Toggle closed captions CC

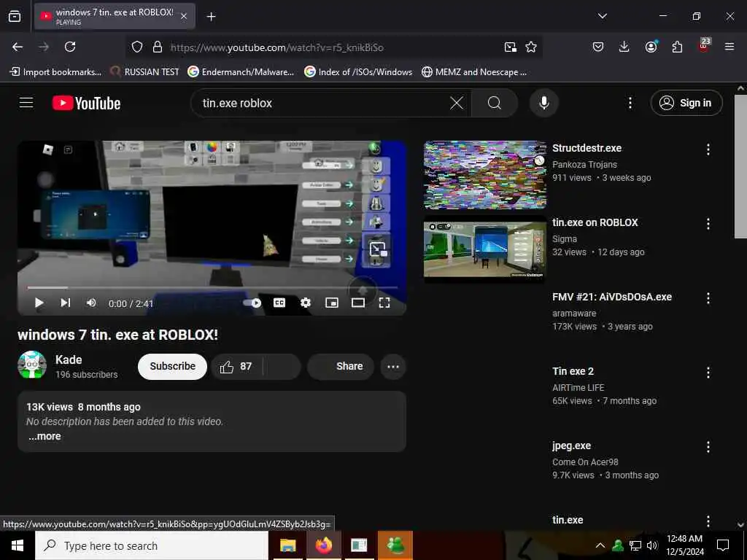(279, 303)
